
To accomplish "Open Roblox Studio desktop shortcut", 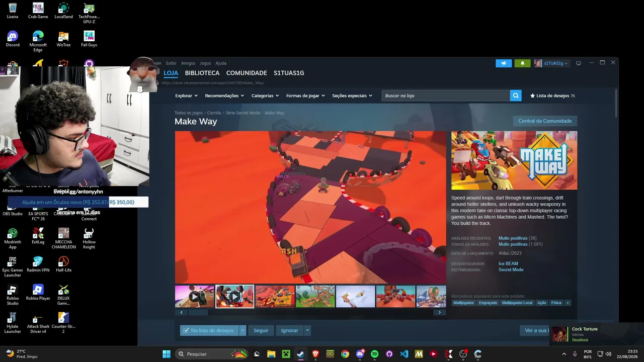I will click(x=13, y=295).
